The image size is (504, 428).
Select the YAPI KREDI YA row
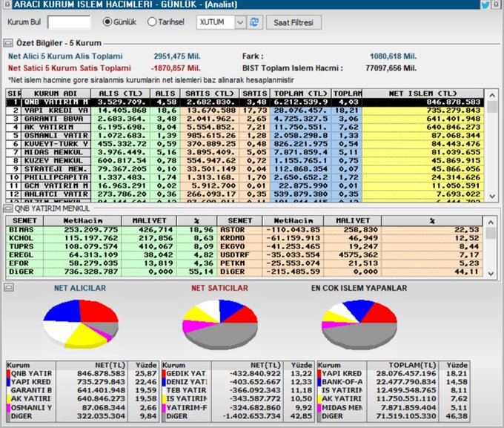[x=245, y=111]
